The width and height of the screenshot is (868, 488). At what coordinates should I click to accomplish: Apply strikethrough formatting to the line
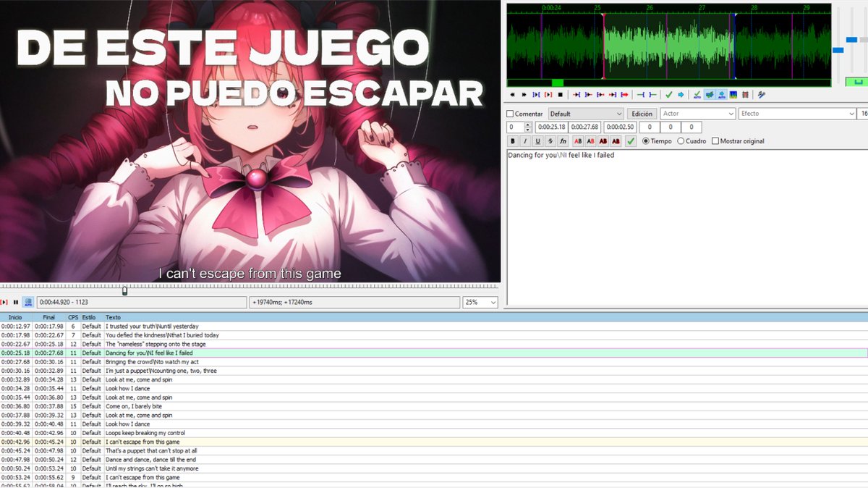point(550,140)
